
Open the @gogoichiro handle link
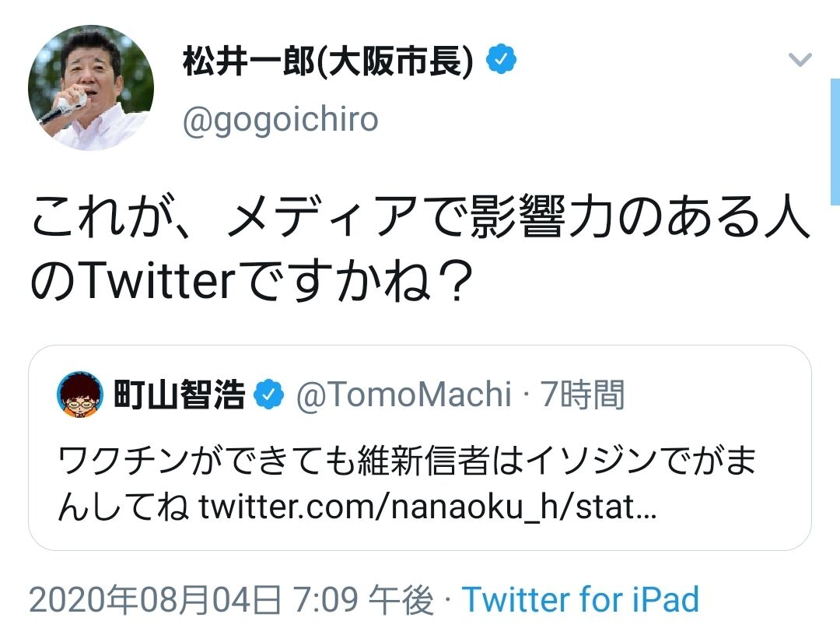(280, 121)
